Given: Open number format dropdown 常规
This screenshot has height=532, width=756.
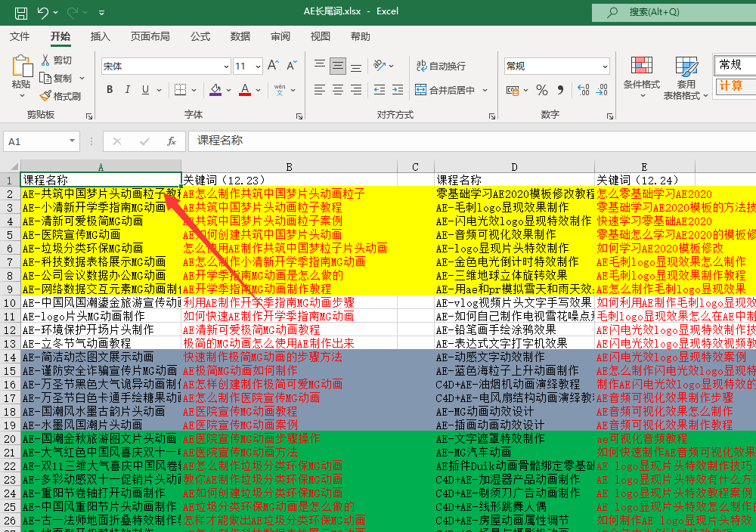Looking at the screenshot, I should (x=605, y=66).
